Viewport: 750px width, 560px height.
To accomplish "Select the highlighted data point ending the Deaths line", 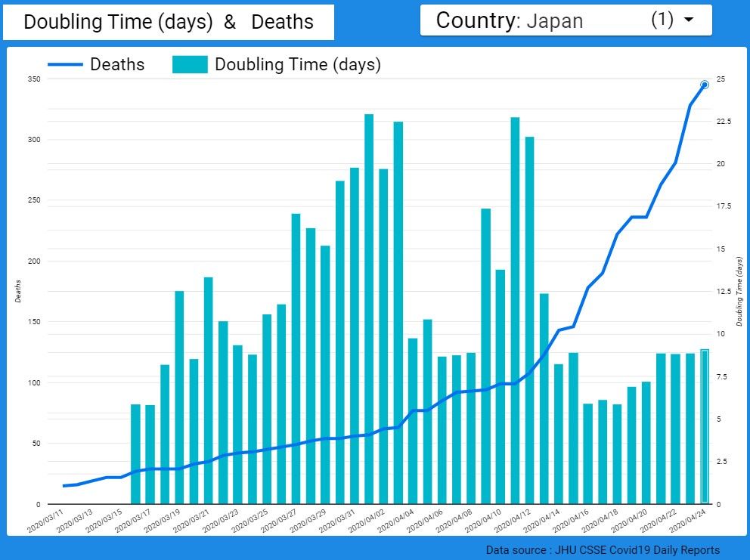I will [x=704, y=85].
